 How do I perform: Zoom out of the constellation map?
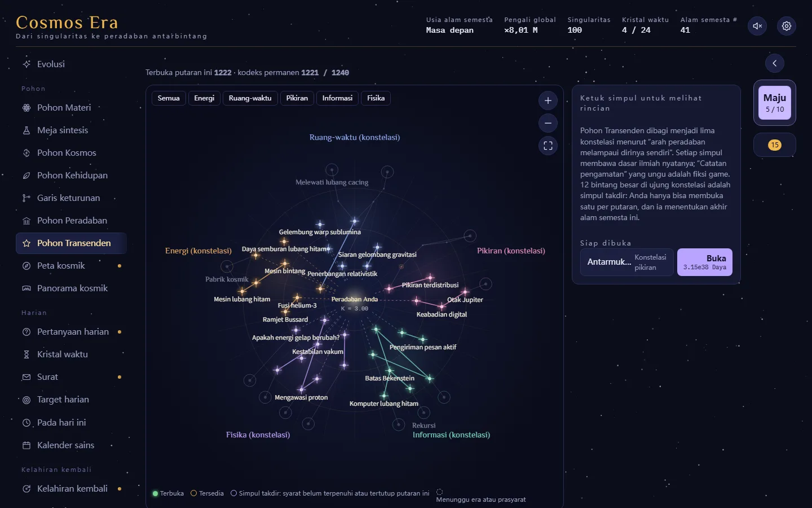click(548, 123)
